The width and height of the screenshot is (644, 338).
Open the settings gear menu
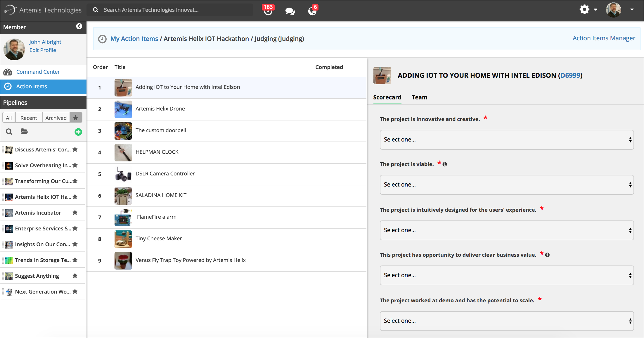588,10
